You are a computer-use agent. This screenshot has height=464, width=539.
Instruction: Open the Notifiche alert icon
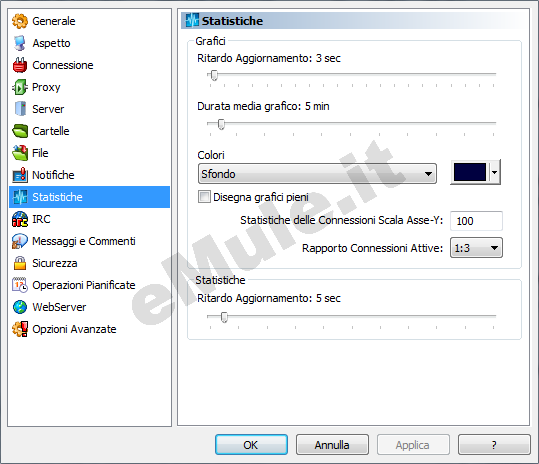tap(20, 175)
